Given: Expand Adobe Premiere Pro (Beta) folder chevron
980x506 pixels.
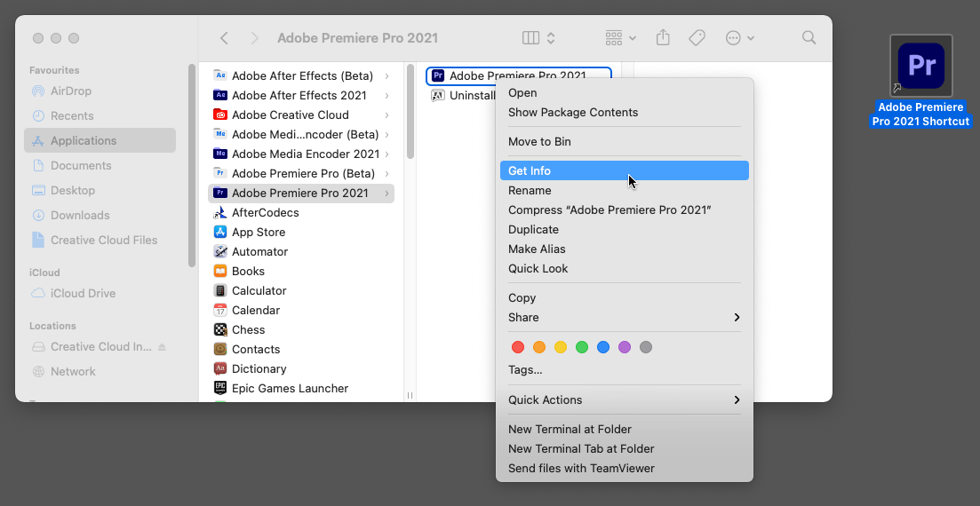Looking at the screenshot, I should pos(386,173).
